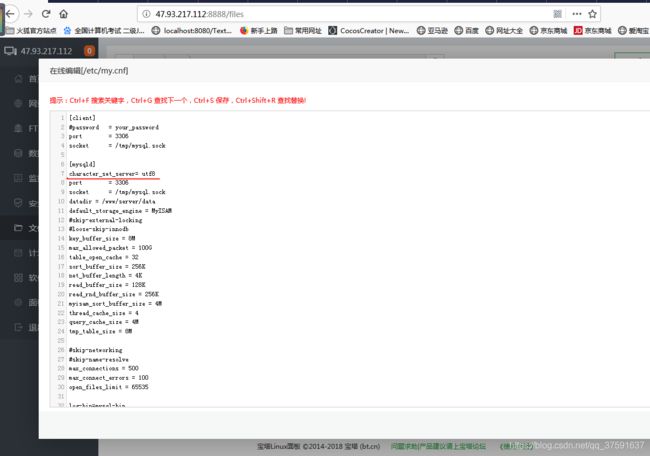650x456 pixels.
Task: Open the page actions three-dot menu
Action: 577,14
